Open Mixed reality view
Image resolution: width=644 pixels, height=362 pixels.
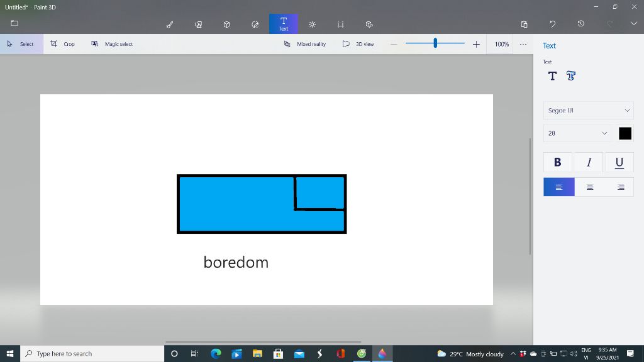tap(305, 44)
